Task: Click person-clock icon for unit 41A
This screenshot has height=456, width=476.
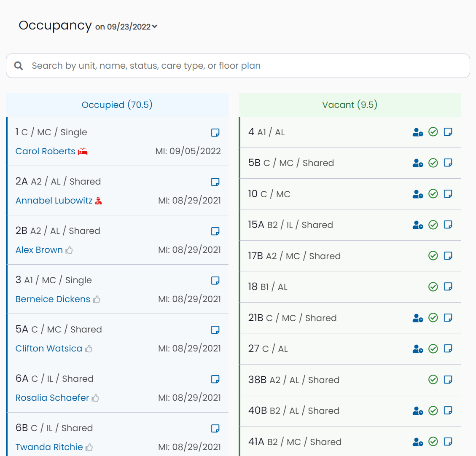Action: pyautogui.click(x=418, y=442)
